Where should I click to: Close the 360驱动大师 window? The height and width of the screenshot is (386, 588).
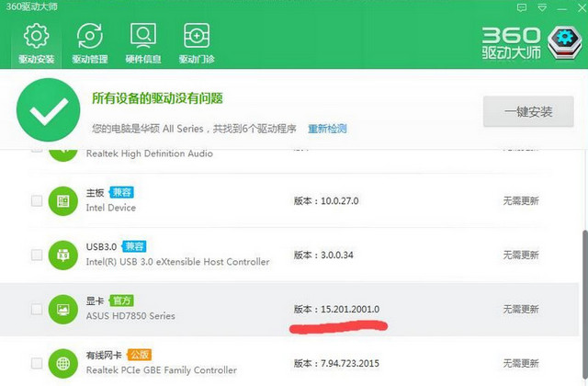pos(582,8)
